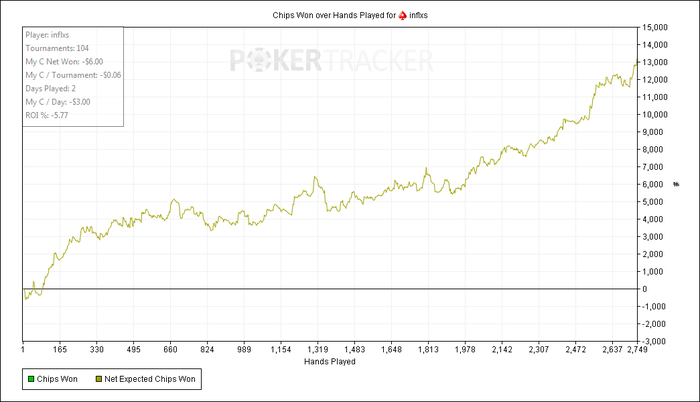The height and width of the screenshot is (402, 700).
Task: Click the chart title text
Action: (x=350, y=15)
